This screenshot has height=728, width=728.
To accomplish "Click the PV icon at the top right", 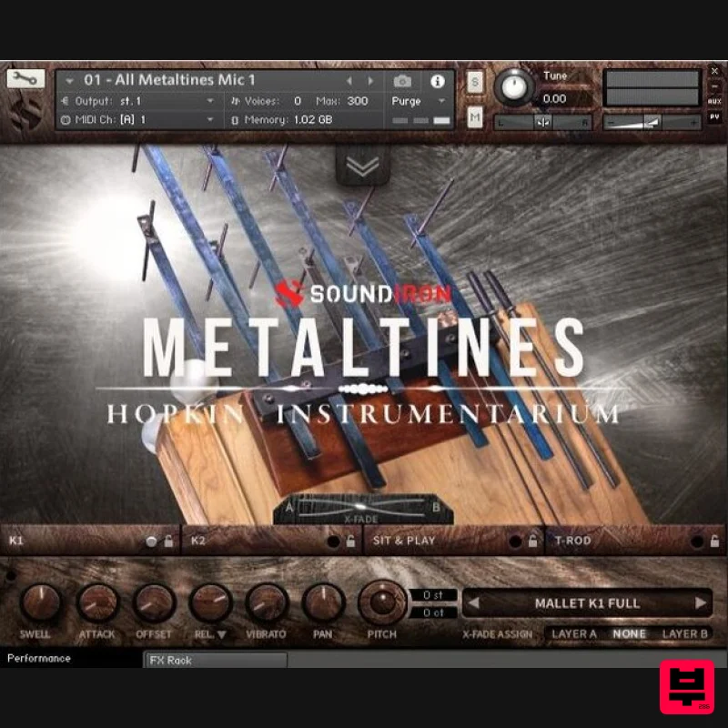I will pos(714,116).
